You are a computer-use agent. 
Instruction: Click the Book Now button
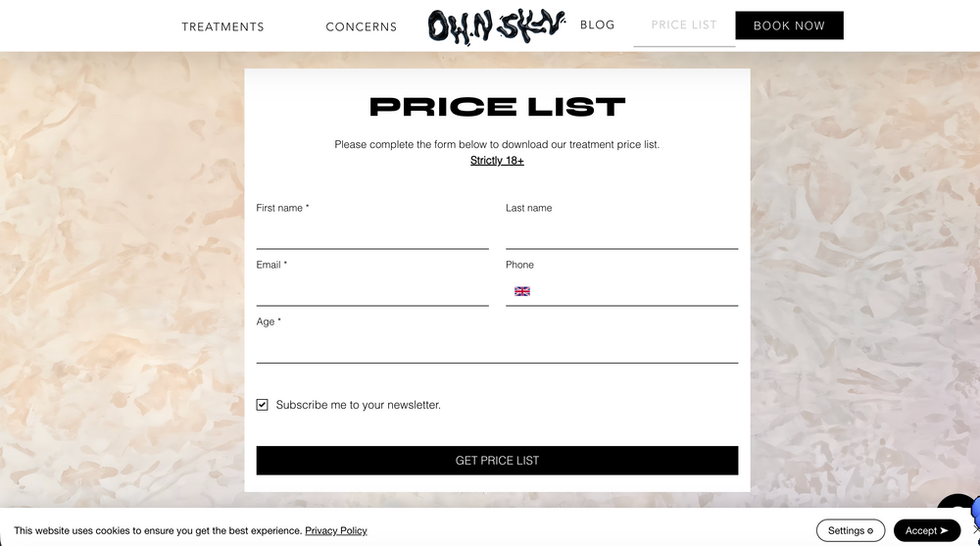(x=789, y=25)
